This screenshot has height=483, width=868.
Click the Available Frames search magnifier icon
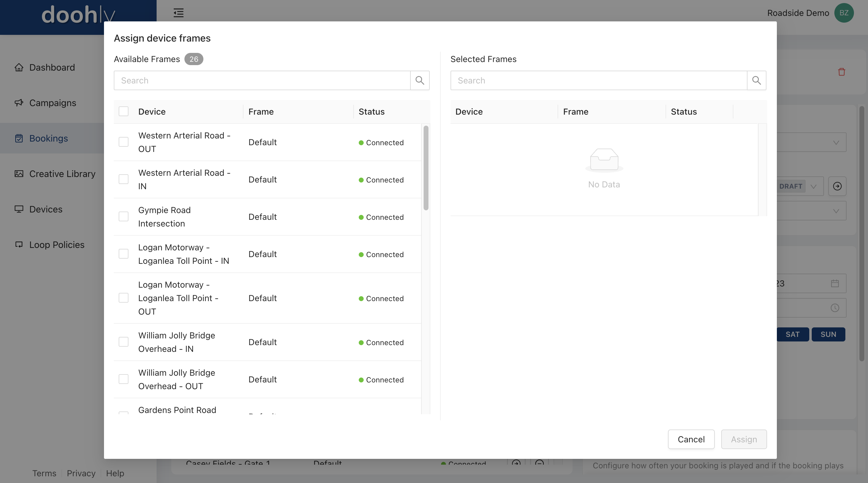(420, 80)
